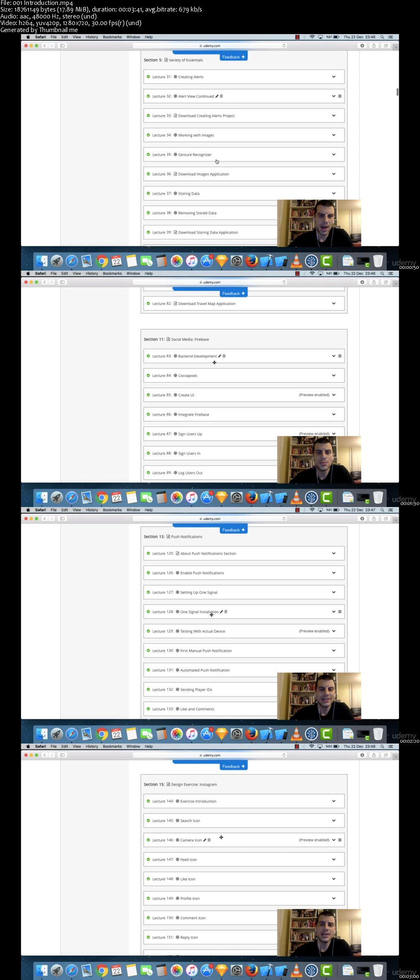Expand the Cocoapods lecture chevron

334,375
